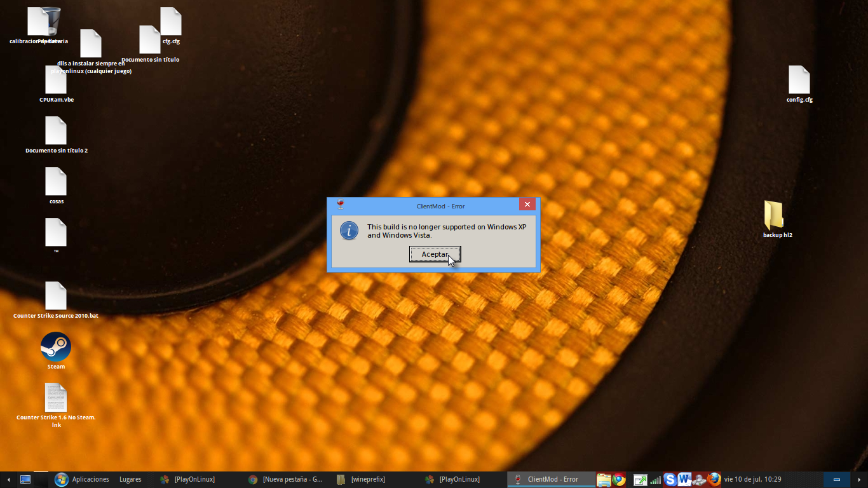Image resolution: width=868 pixels, height=488 pixels.
Task: Launch Chrome from the panel launcher
Action: (x=619, y=480)
